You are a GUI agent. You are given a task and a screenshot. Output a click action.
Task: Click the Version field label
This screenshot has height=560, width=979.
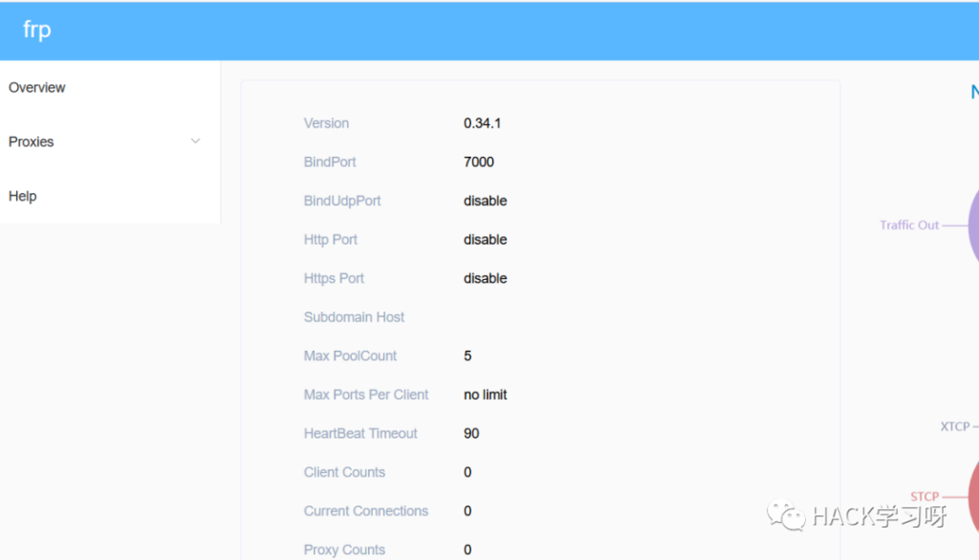[326, 123]
